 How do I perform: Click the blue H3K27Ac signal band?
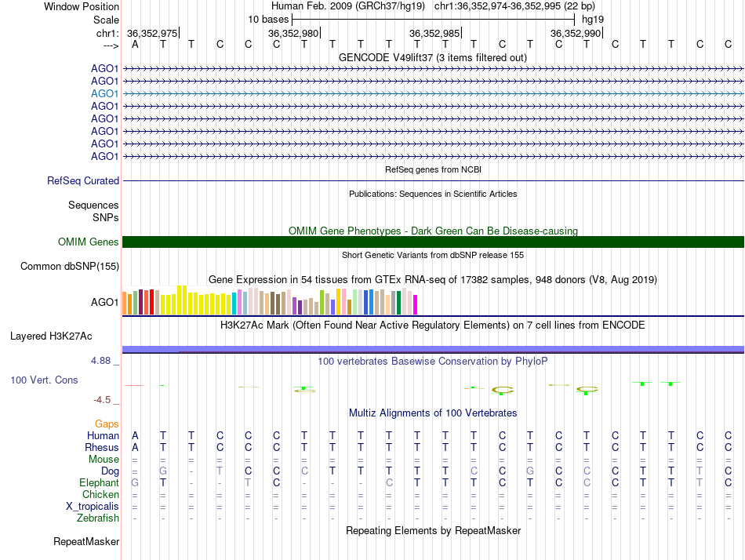[x=433, y=349]
